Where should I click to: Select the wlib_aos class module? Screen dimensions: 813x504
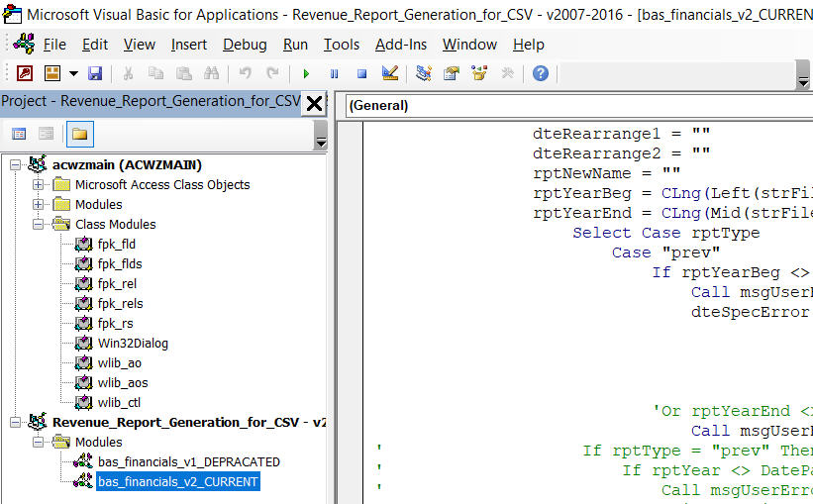(123, 382)
